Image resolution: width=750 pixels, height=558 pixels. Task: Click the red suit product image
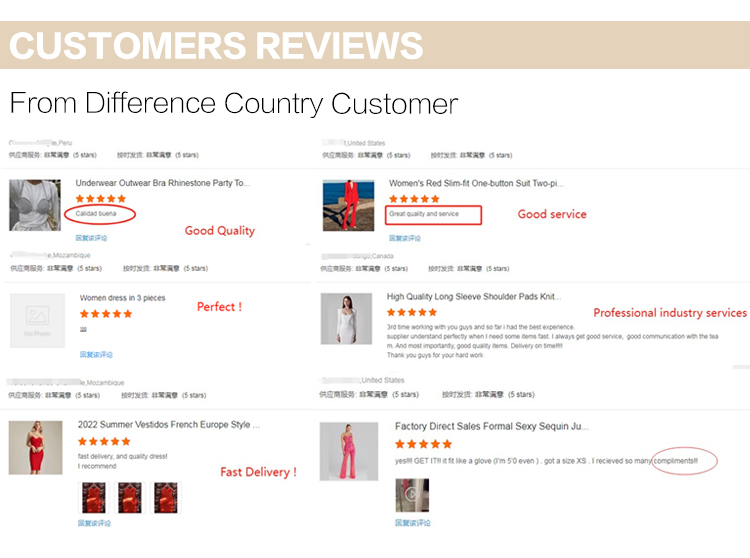tap(348, 205)
